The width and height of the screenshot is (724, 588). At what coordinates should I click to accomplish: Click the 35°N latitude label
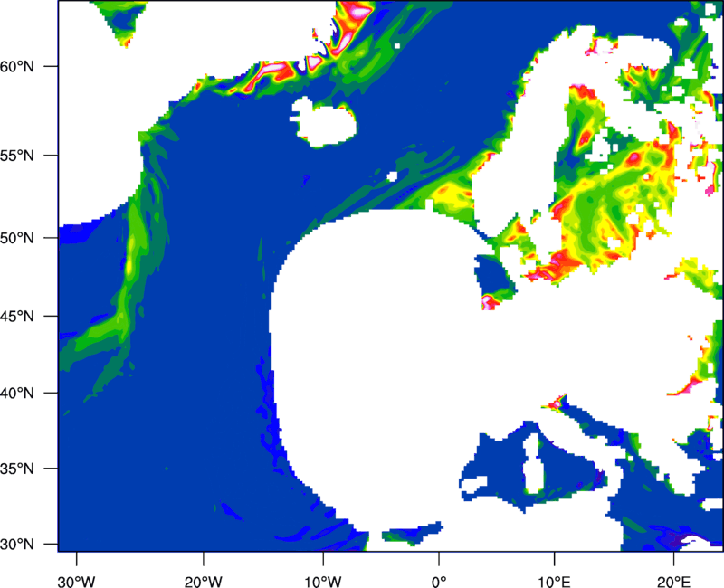point(17,469)
